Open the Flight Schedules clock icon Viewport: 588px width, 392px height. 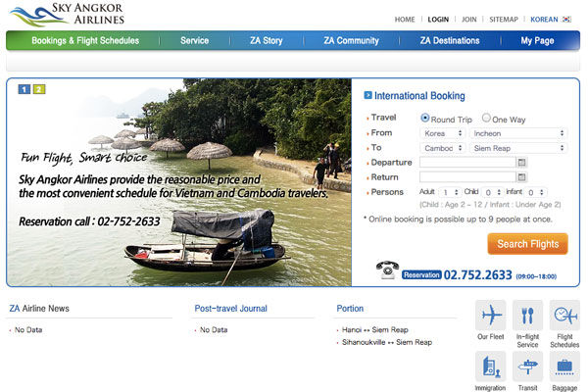click(564, 316)
